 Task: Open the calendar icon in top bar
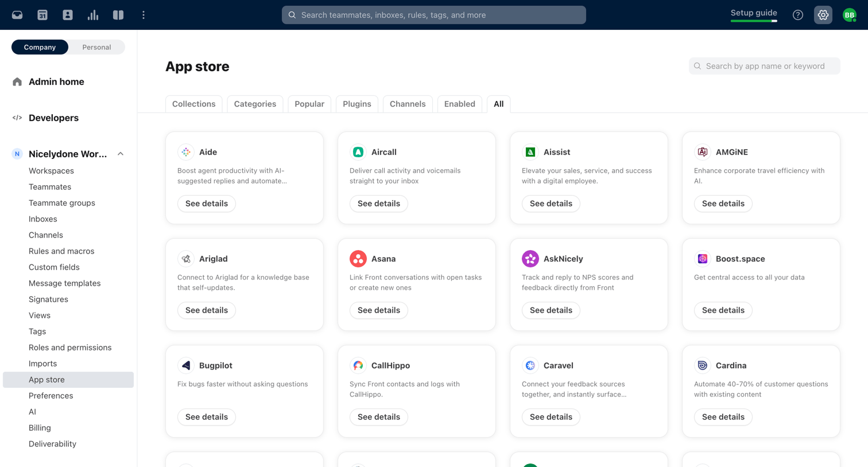(x=42, y=15)
